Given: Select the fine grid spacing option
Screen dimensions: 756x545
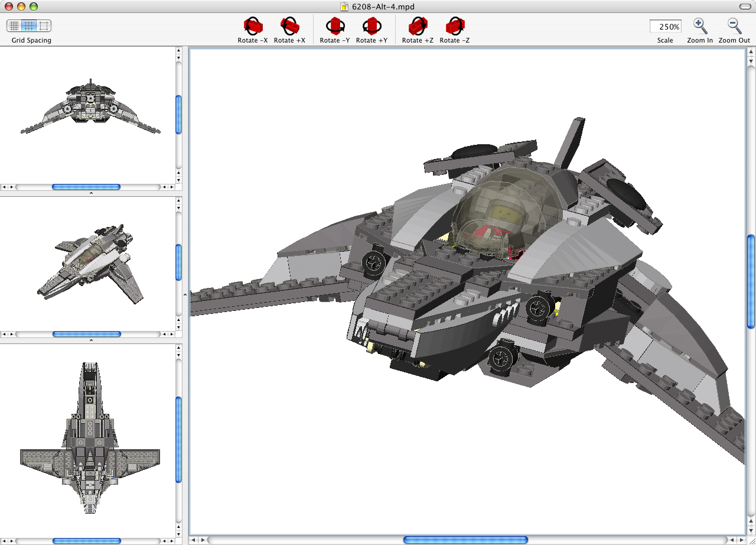Looking at the screenshot, I should pyautogui.click(x=13, y=26).
